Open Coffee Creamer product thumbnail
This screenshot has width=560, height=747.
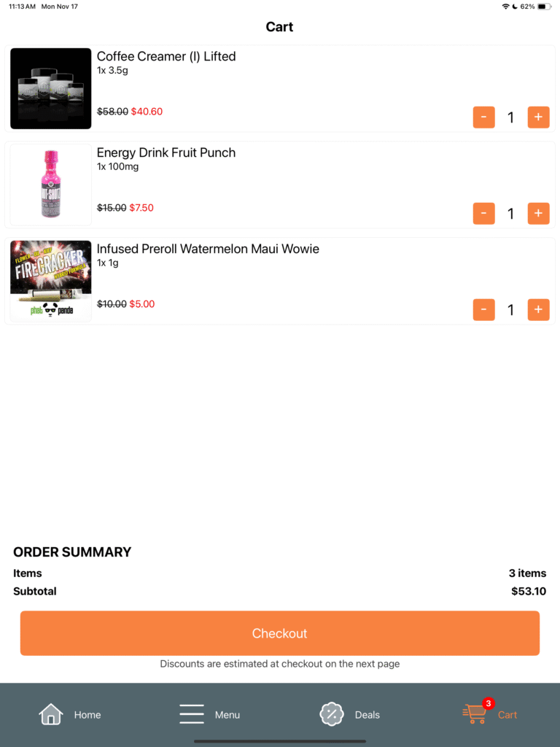click(x=51, y=88)
